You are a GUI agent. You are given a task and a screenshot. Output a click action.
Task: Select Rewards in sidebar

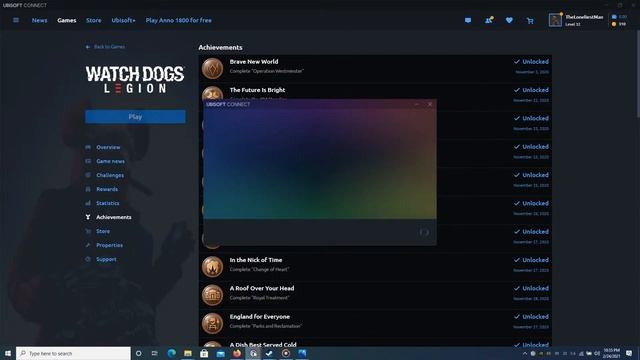107,189
